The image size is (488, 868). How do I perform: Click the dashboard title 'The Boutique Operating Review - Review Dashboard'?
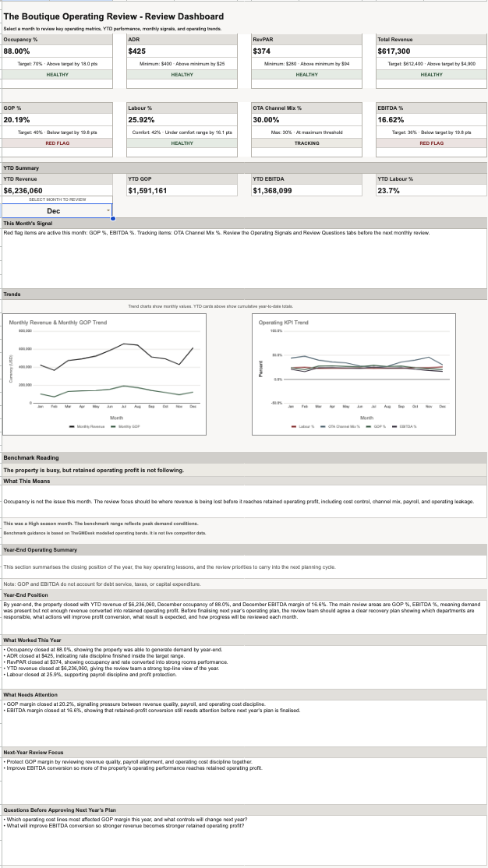point(114,16)
